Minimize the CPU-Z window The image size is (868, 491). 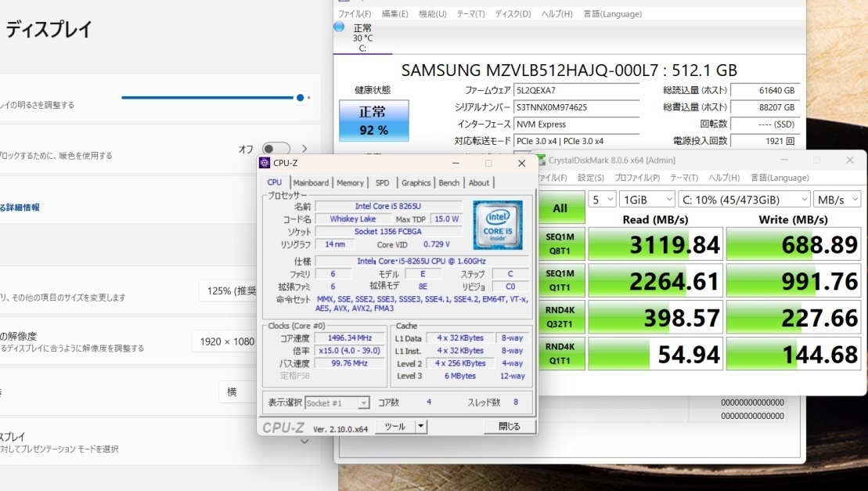click(x=456, y=164)
